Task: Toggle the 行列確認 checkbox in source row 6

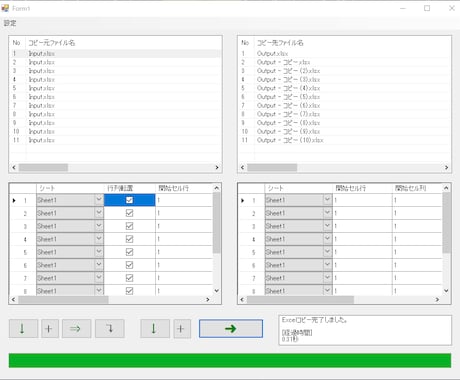Action: pos(129,265)
